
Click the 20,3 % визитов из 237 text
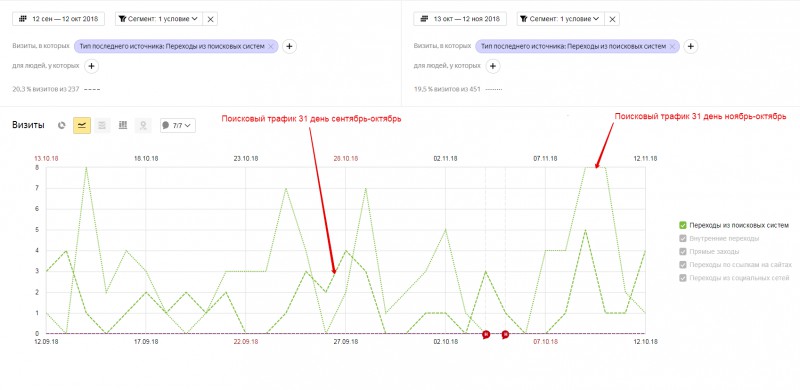[x=46, y=89]
